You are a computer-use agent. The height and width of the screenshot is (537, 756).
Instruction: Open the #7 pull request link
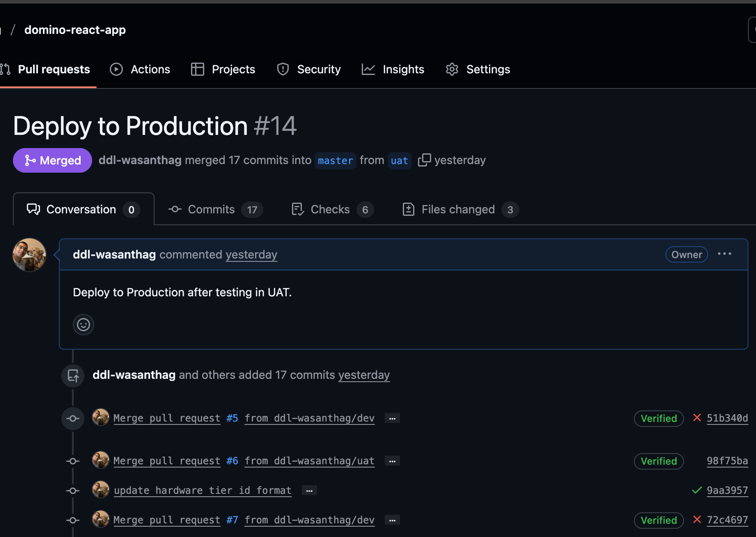232,520
